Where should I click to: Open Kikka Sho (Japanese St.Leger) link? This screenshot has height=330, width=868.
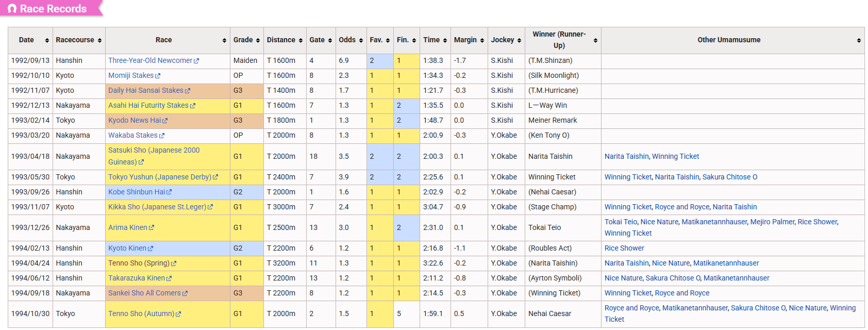[x=157, y=207]
